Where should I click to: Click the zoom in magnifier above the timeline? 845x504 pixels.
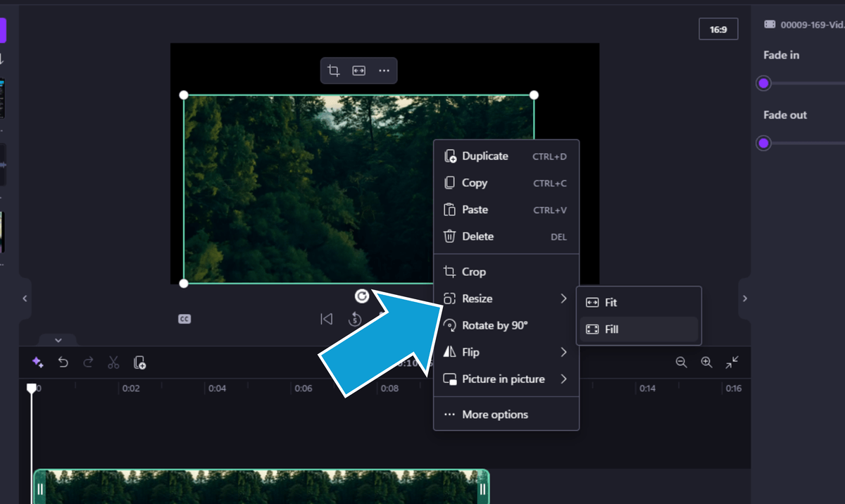point(706,362)
